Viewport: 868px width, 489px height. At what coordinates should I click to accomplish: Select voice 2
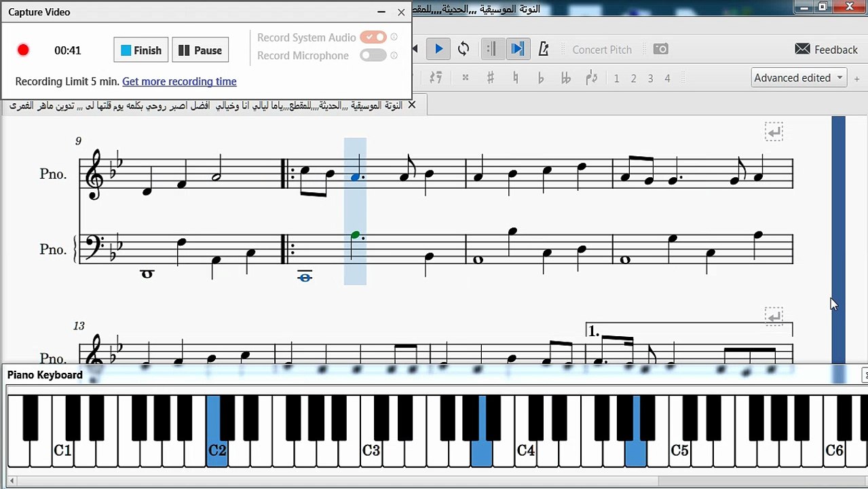(633, 78)
